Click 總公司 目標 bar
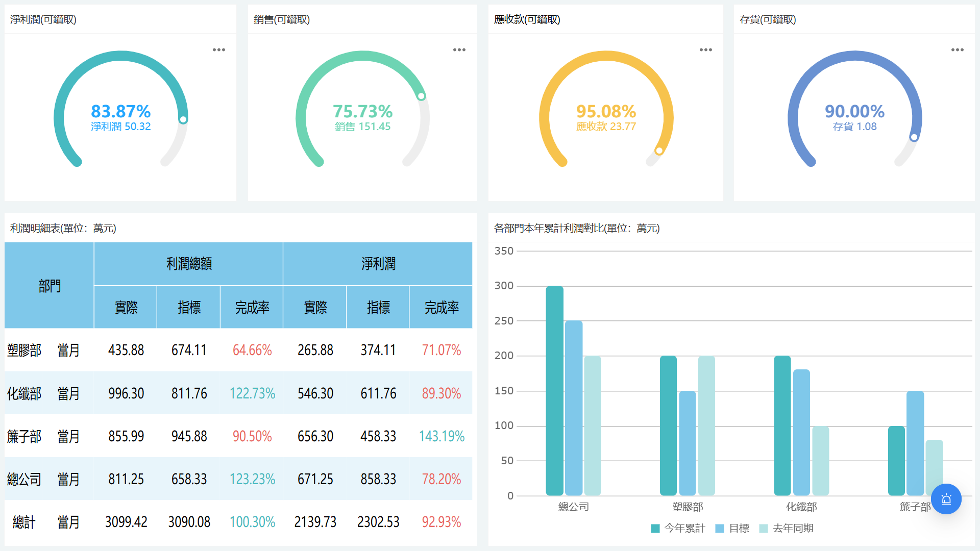 574,408
